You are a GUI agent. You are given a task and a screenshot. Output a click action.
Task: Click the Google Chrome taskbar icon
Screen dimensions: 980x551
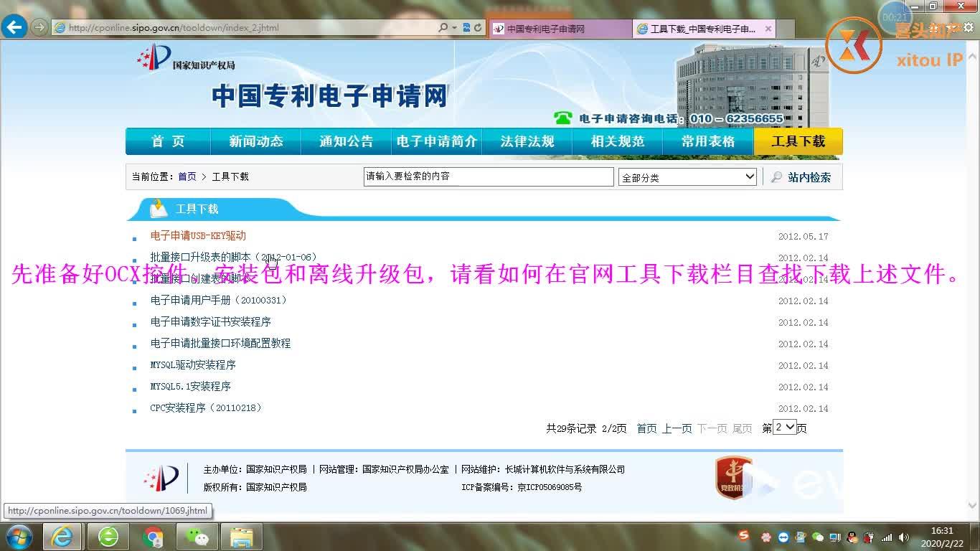click(153, 537)
